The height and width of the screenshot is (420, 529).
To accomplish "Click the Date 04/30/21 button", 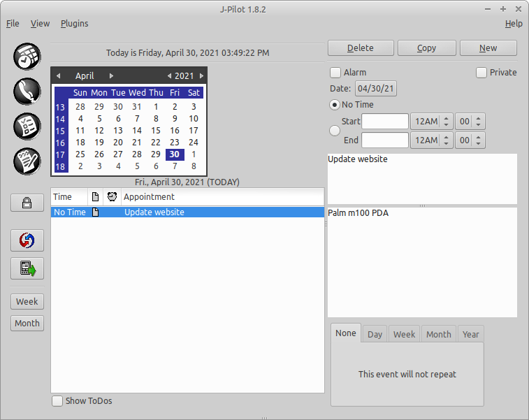I will point(376,89).
